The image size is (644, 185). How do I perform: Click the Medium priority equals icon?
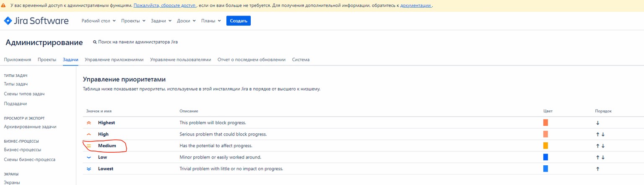tap(88, 146)
